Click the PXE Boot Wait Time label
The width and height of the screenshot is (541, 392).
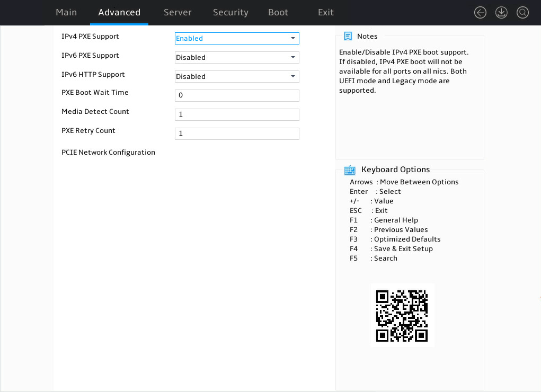coord(95,93)
